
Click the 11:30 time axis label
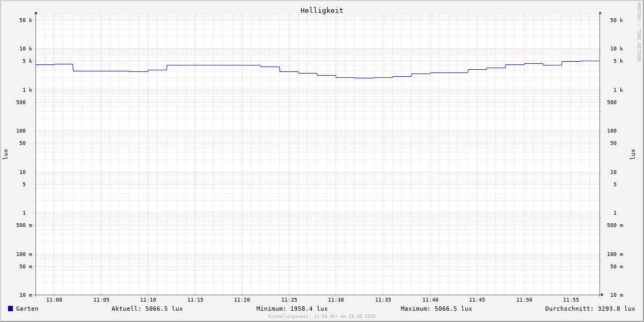pos(336,300)
